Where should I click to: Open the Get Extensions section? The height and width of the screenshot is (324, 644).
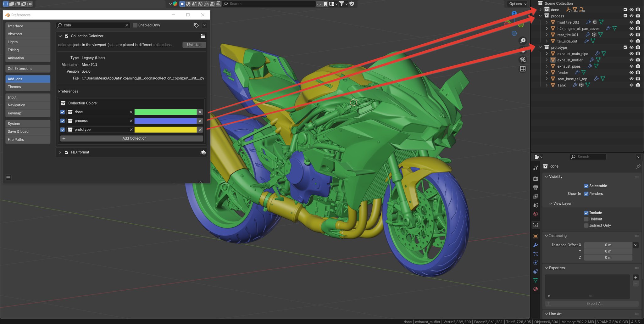pos(28,69)
